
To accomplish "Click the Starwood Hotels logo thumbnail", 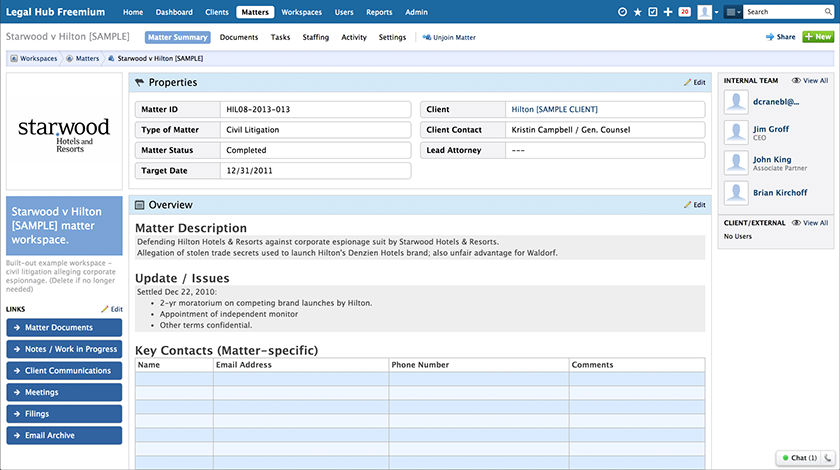I will [x=64, y=131].
